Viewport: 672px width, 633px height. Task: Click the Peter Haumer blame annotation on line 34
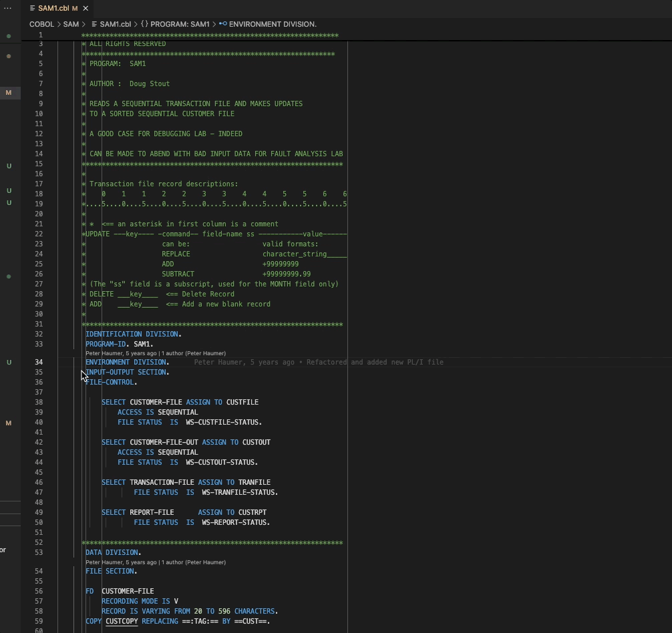234,362
